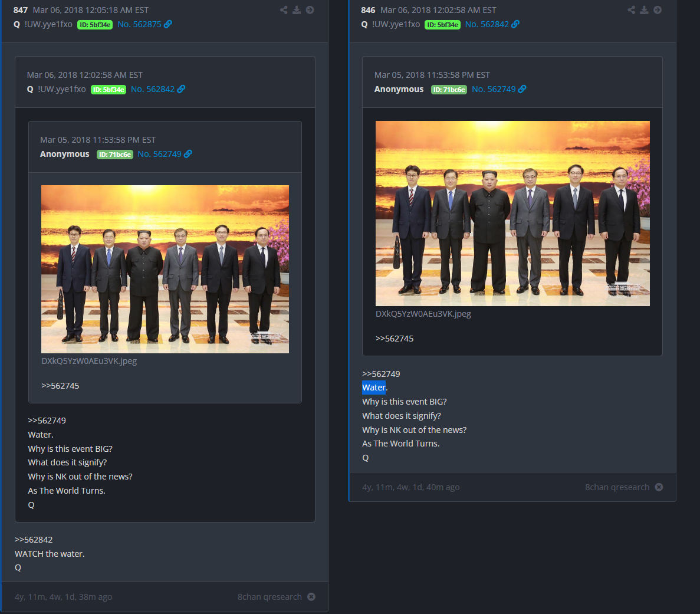Image resolution: width=700 pixels, height=614 pixels.
Task: Open No. 562842 link inside post 847 quote
Action: point(153,89)
